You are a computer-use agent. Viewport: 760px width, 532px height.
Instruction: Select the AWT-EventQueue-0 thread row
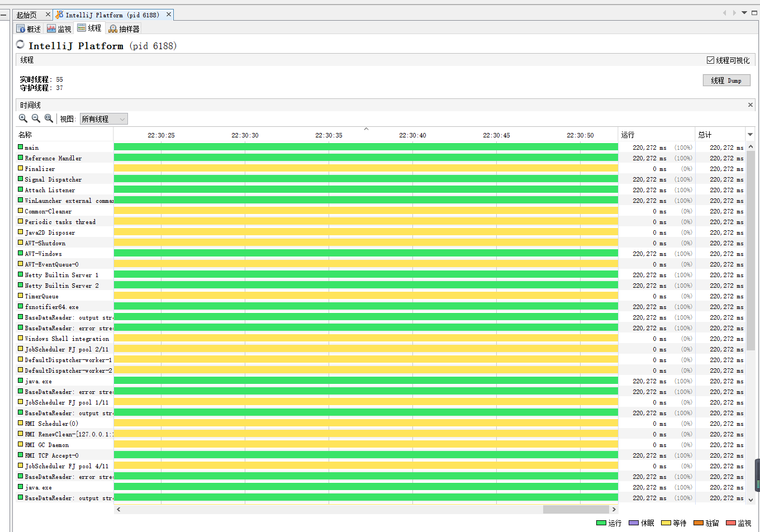coord(51,264)
